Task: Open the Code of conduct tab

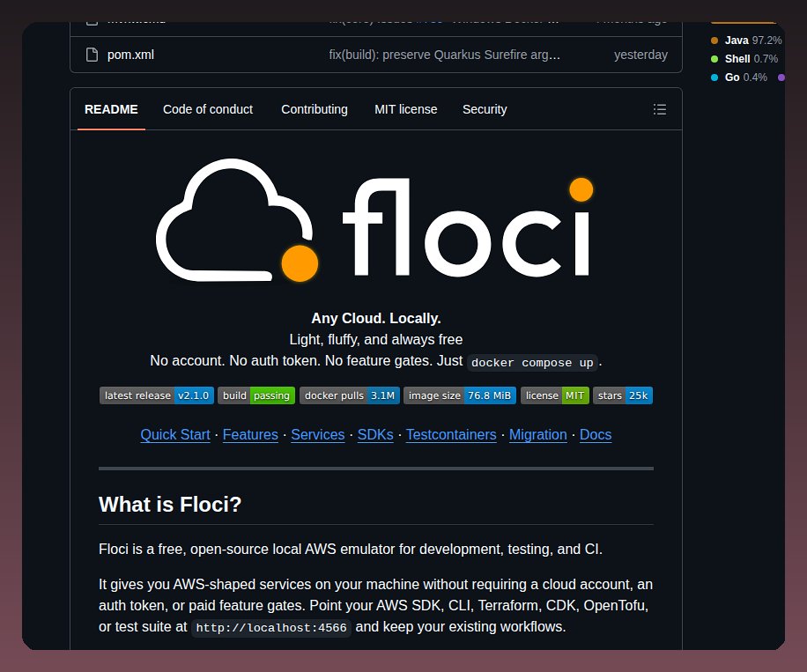Action: (x=208, y=109)
